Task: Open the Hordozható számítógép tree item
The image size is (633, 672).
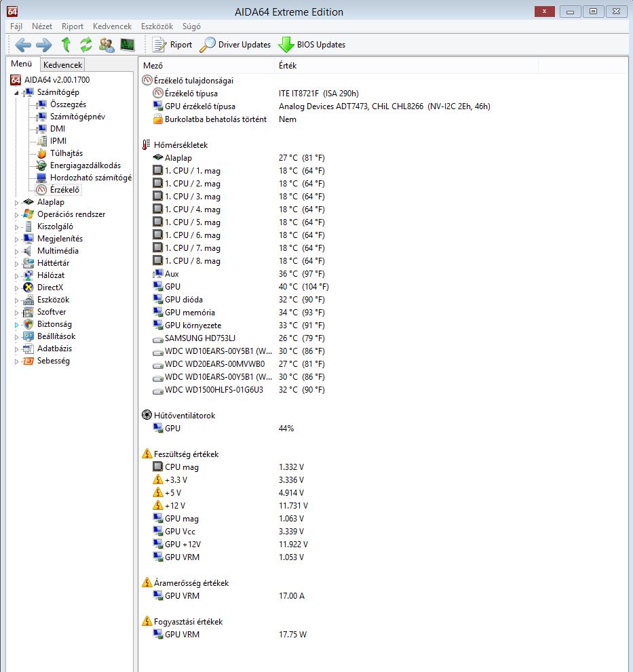Action: click(84, 178)
